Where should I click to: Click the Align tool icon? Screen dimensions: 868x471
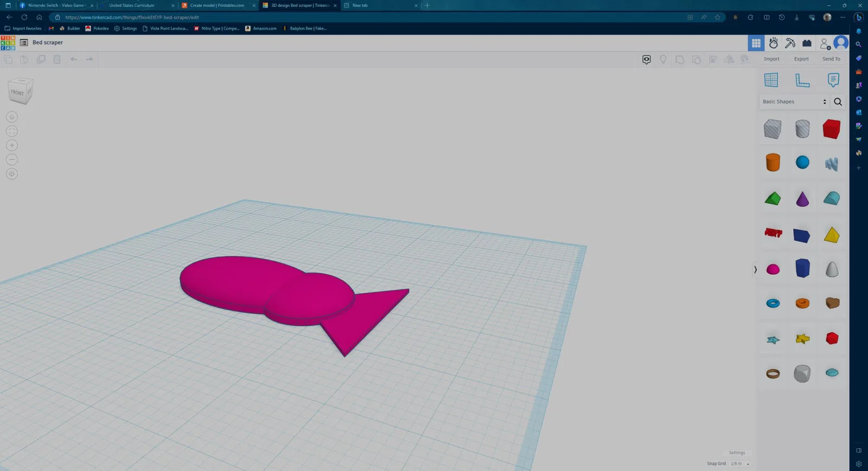[713, 60]
